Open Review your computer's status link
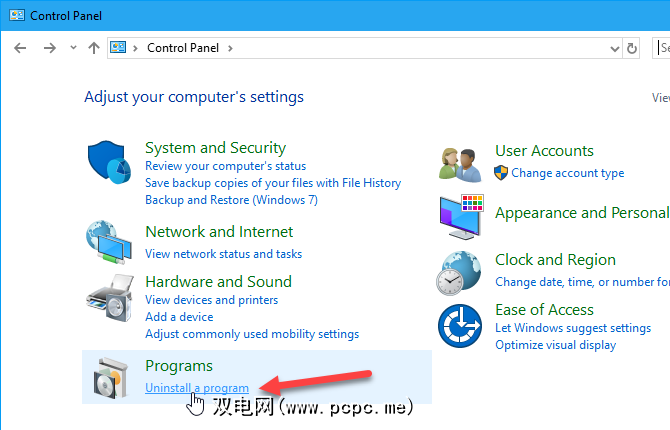 [x=225, y=166]
